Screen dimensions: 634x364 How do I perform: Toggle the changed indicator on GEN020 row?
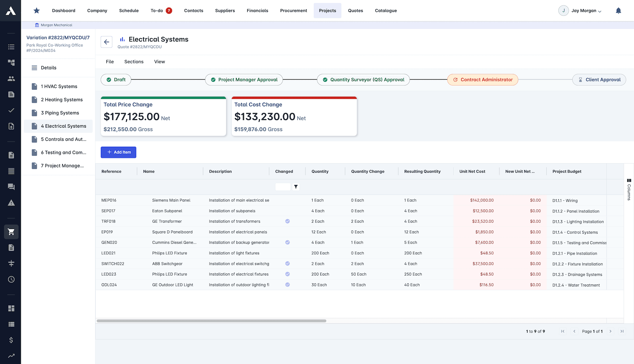click(x=287, y=242)
